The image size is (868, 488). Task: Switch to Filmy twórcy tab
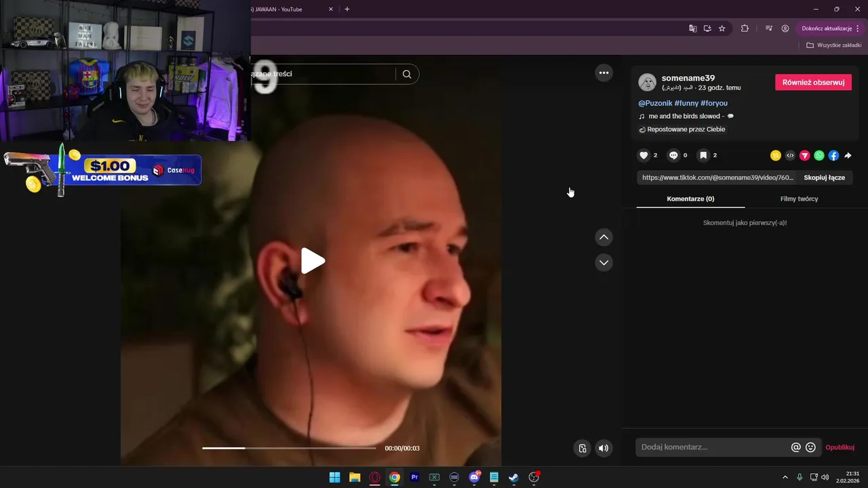pyautogui.click(x=799, y=199)
